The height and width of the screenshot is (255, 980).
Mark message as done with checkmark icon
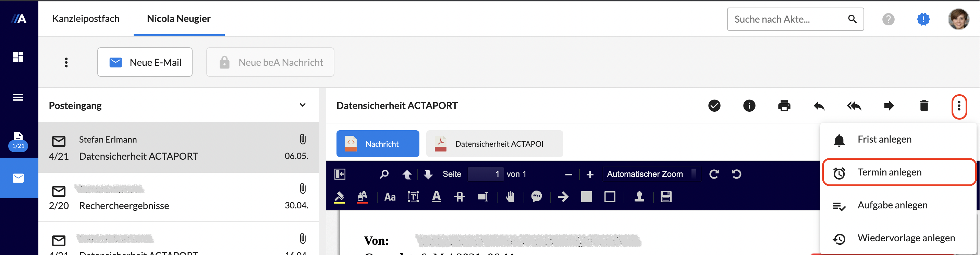coord(714,106)
